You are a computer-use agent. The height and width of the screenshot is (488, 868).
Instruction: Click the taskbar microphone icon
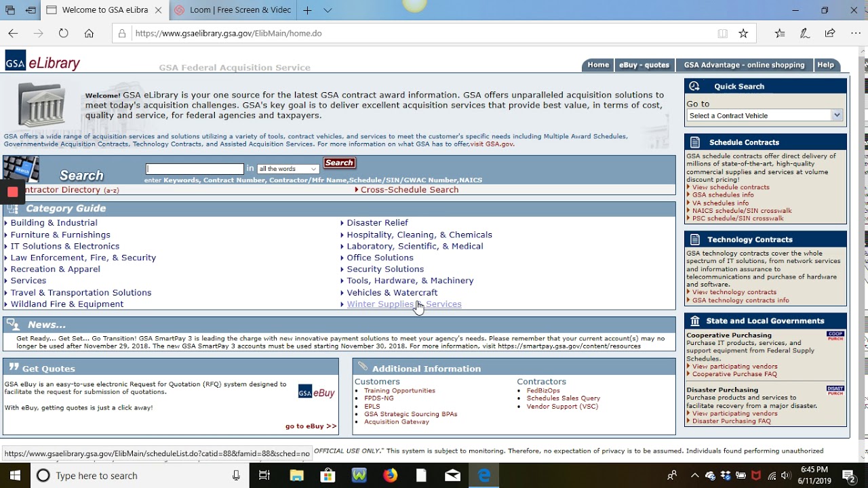click(x=236, y=476)
